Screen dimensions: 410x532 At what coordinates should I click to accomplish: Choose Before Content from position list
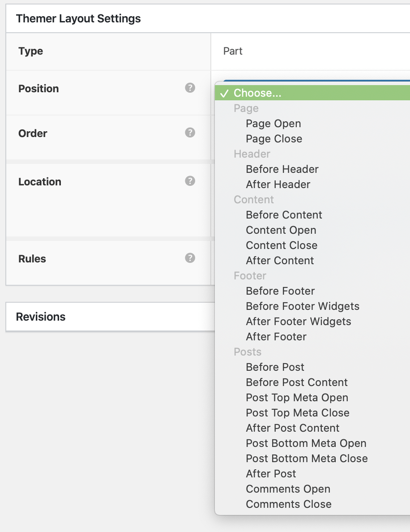tap(284, 215)
